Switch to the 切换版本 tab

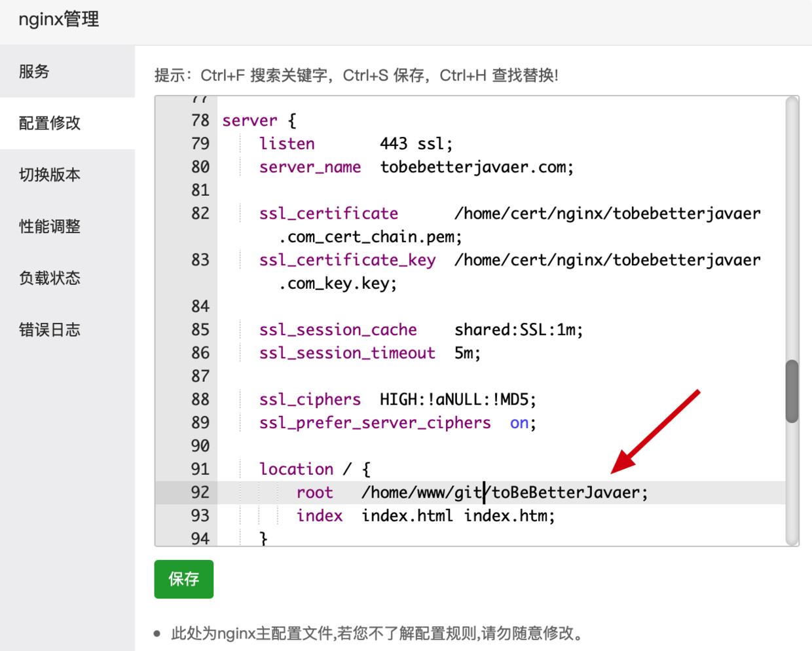pos(50,175)
